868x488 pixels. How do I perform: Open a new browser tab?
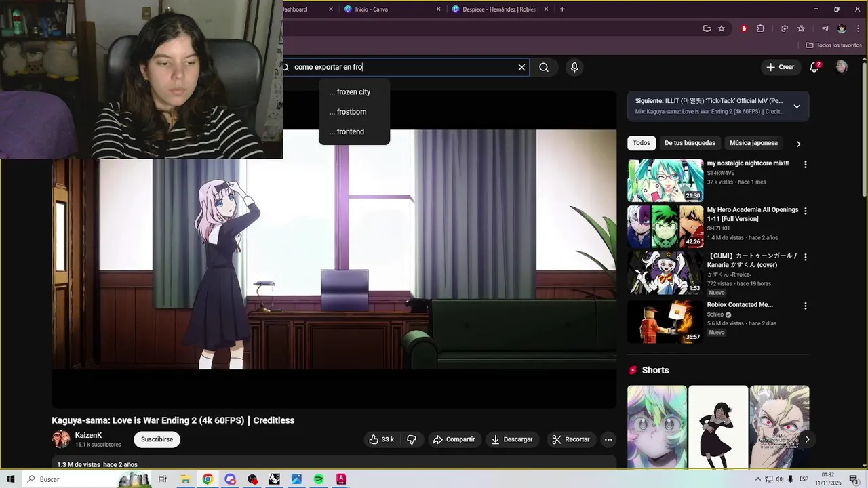[562, 9]
